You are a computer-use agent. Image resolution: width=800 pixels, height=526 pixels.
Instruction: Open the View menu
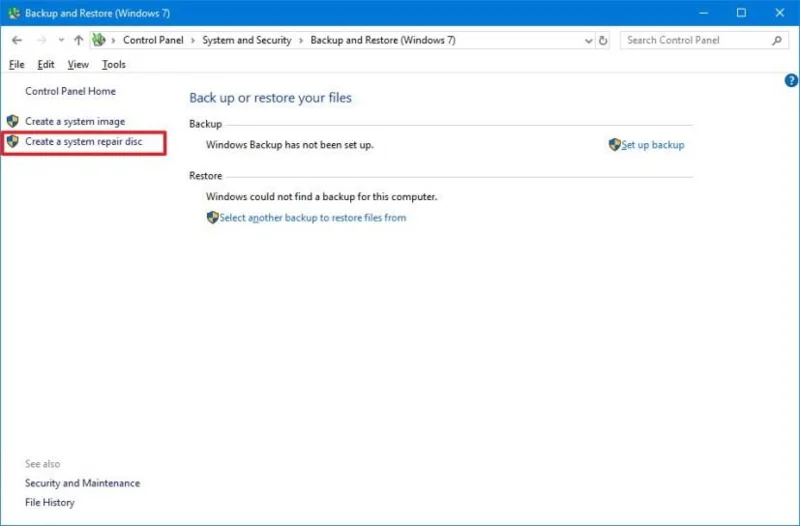78,64
